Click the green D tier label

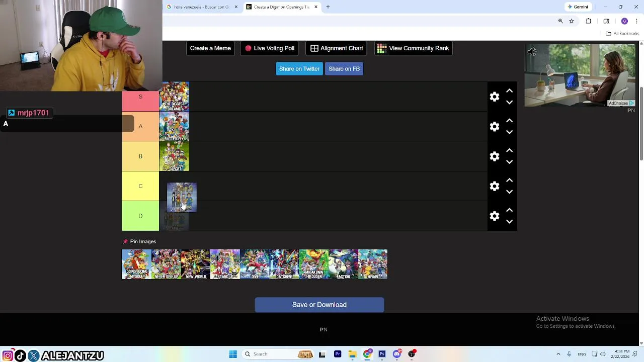click(x=140, y=216)
